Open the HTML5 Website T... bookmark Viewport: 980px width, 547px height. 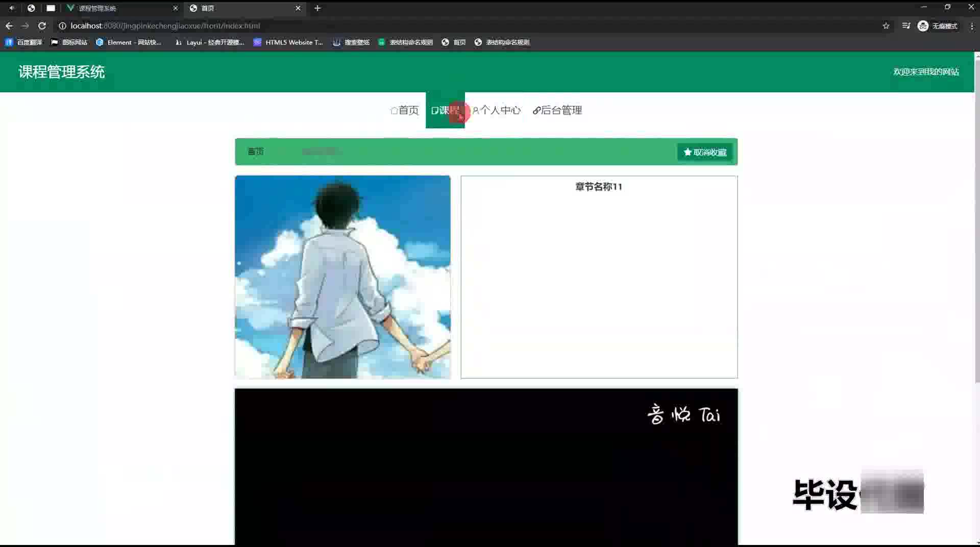tap(288, 42)
